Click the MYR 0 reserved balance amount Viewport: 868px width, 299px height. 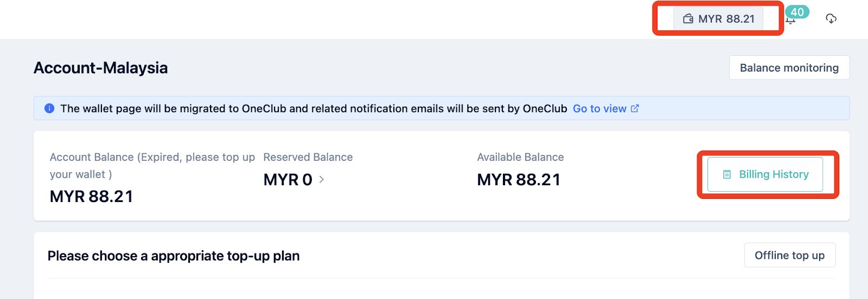pyautogui.click(x=288, y=179)
